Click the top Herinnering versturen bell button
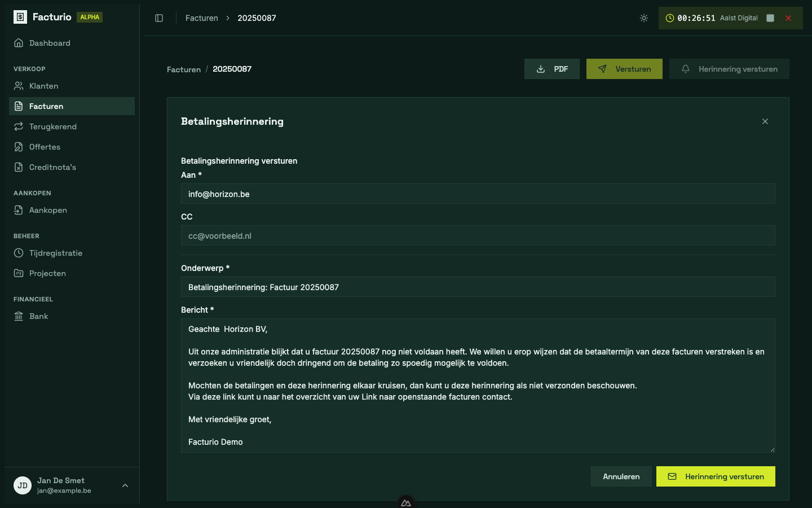This screenshot has width=812, height=508. (729, 69)
